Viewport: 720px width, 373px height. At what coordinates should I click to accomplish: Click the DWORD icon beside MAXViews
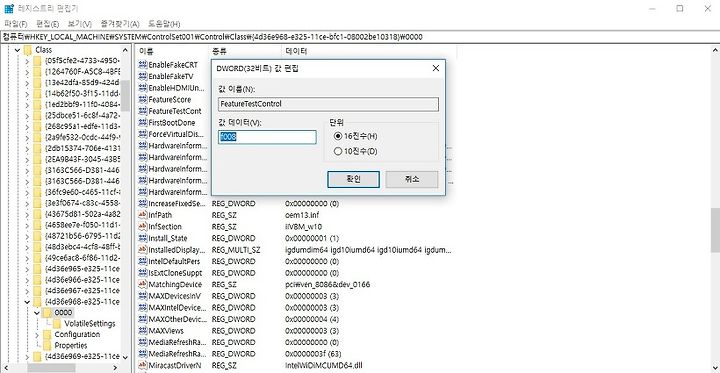143,331
